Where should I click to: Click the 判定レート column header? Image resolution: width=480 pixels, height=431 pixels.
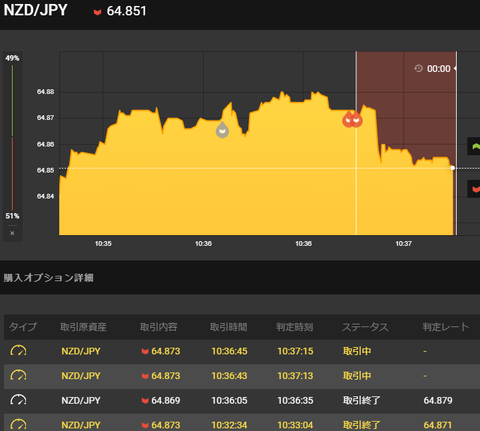(446, 327)
